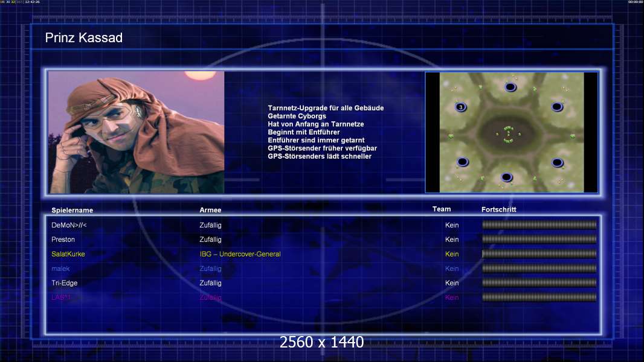Image resolution: width=644 pixels, height=362 pixels.
Task: Select player name Preston
Action: click(x=63, y=240)
